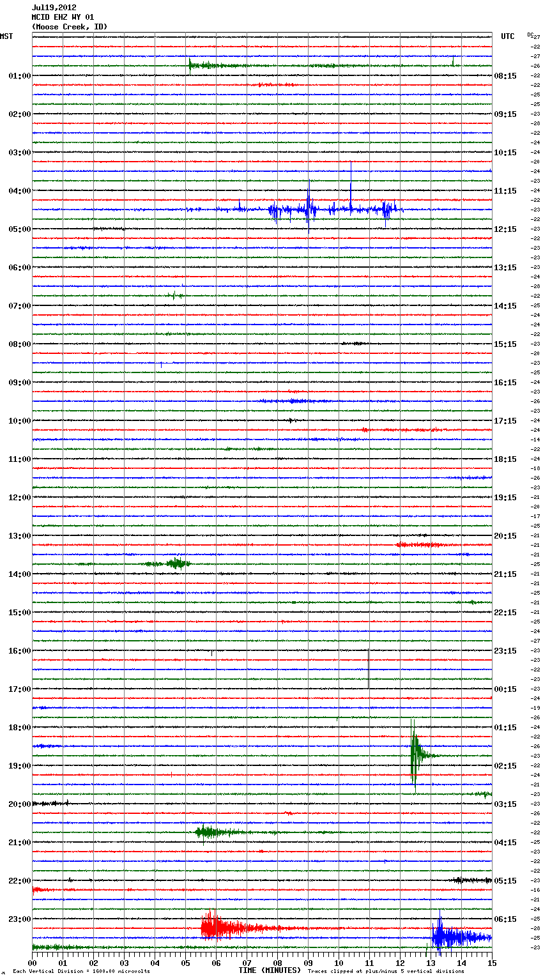Screen dimensions: 543x980
Task: Click minute tick label 05 on the x-axis
Action: [x=185, y=963]
